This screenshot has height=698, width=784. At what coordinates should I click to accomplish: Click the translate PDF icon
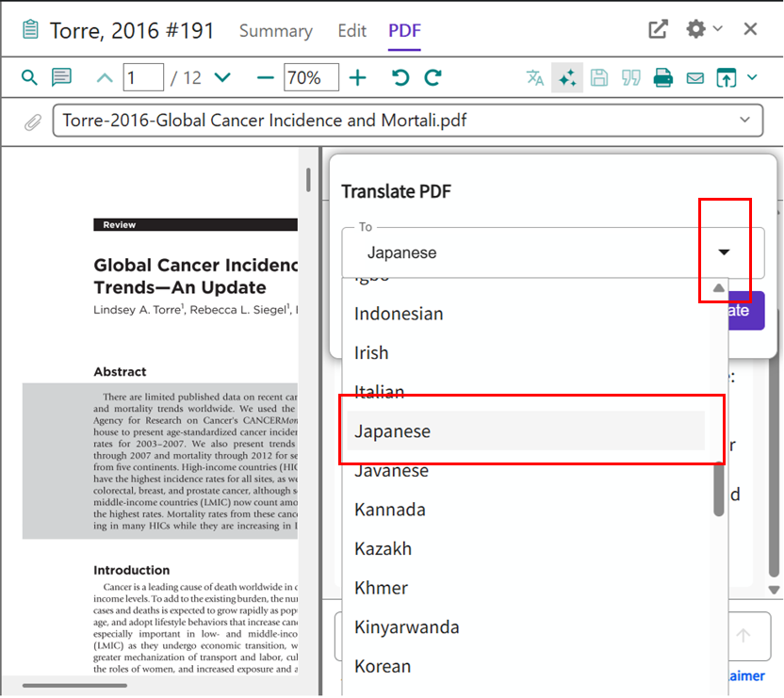point(535,77)
